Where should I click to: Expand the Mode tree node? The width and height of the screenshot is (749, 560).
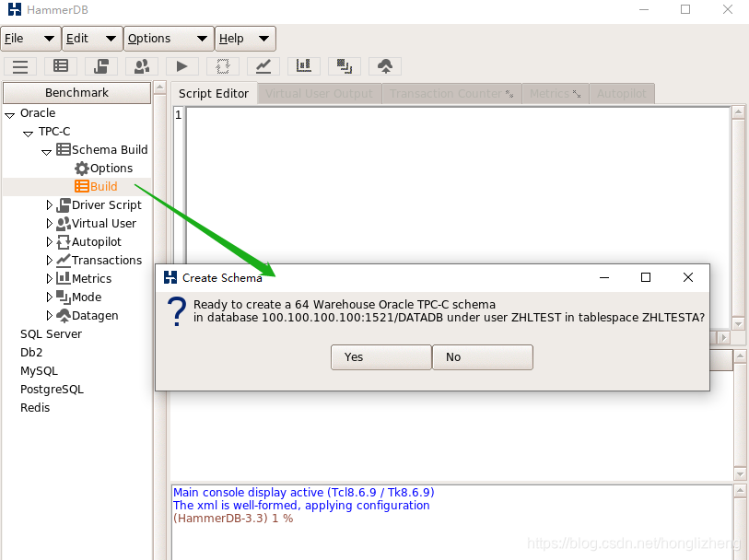pos(49,297)
